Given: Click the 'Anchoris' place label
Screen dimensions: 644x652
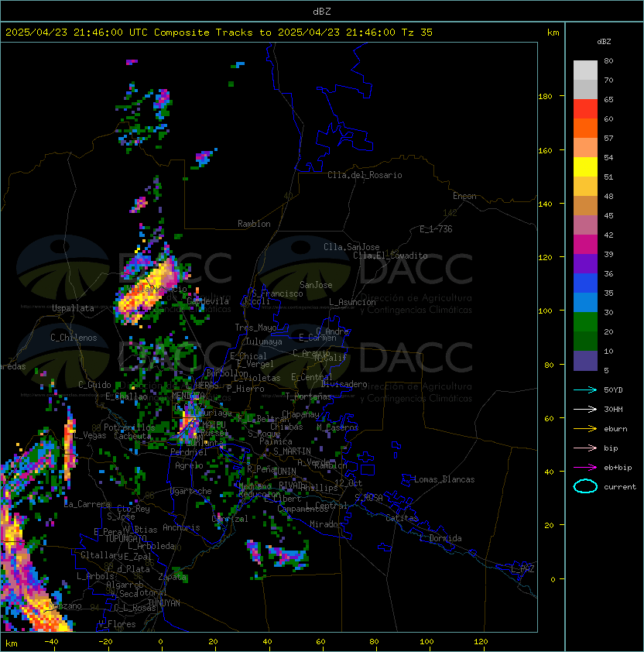Looking at the screenshot, I should point(181,527).
